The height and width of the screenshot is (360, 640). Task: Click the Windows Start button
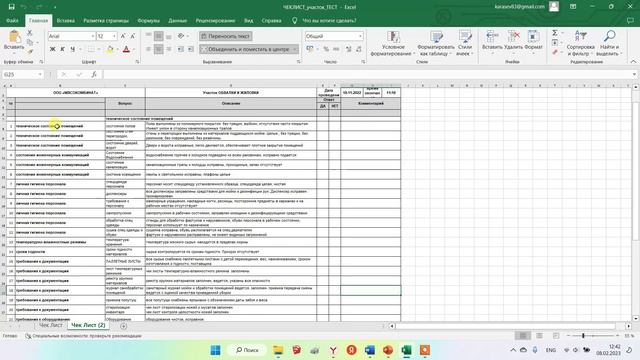(216, 350)
